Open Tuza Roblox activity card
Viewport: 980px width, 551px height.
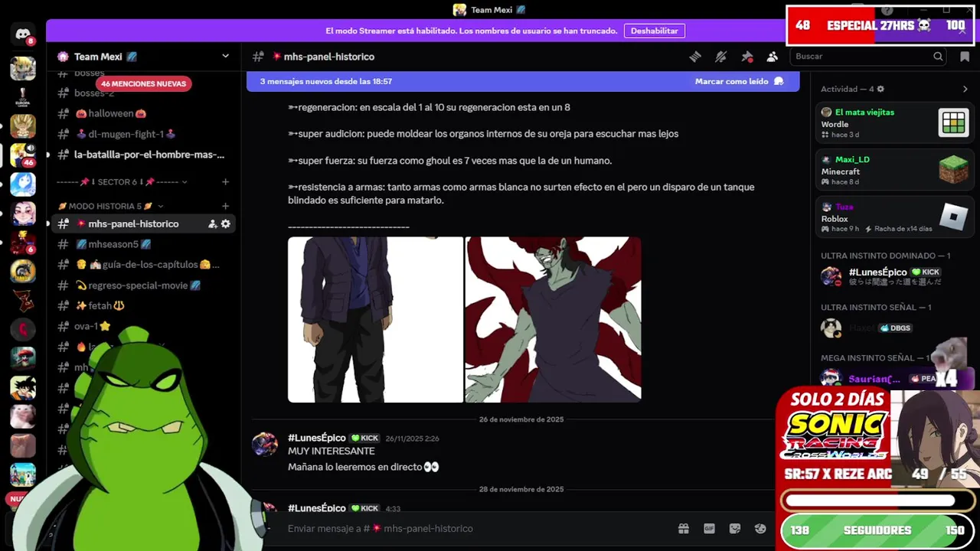(x=894, y=217)
